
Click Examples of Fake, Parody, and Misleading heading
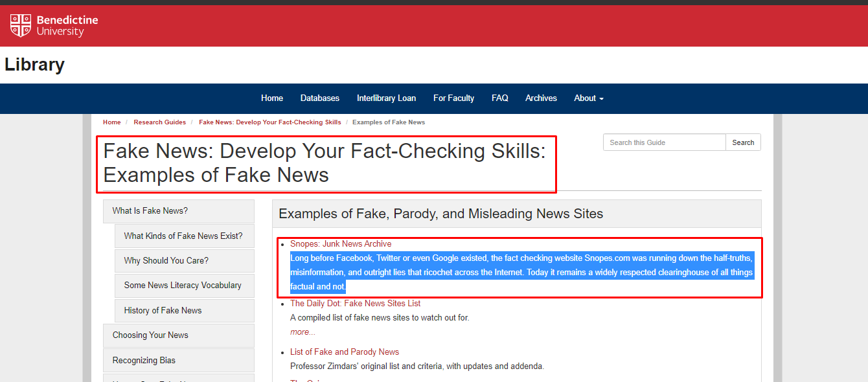(440, 214)
